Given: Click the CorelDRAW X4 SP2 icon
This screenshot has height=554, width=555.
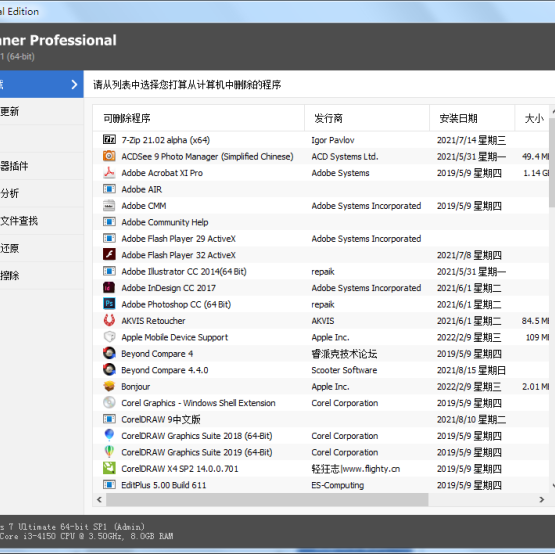Looking at the screenshot, I should tap(109, 468).
